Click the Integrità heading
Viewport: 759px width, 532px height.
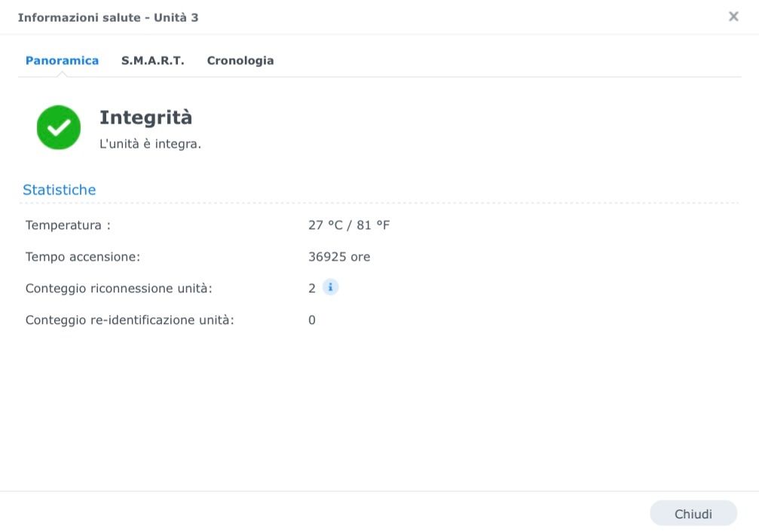point(145,118)
